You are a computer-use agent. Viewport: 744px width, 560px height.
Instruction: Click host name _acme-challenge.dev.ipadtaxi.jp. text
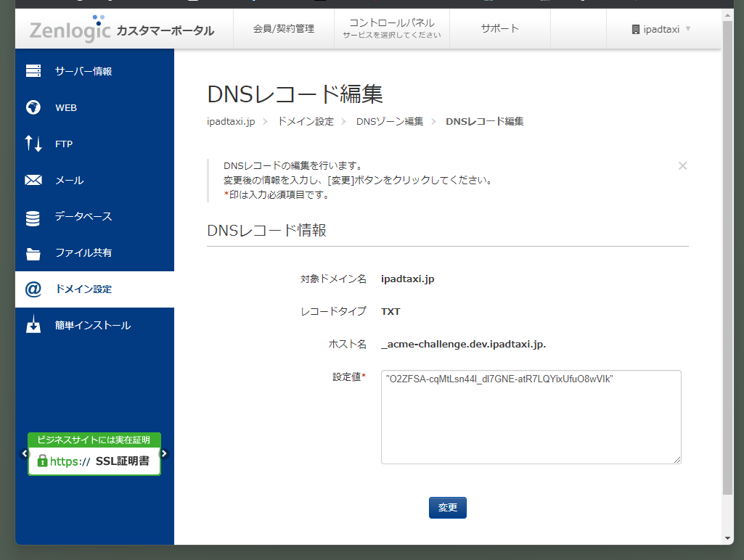coord(464,345)
